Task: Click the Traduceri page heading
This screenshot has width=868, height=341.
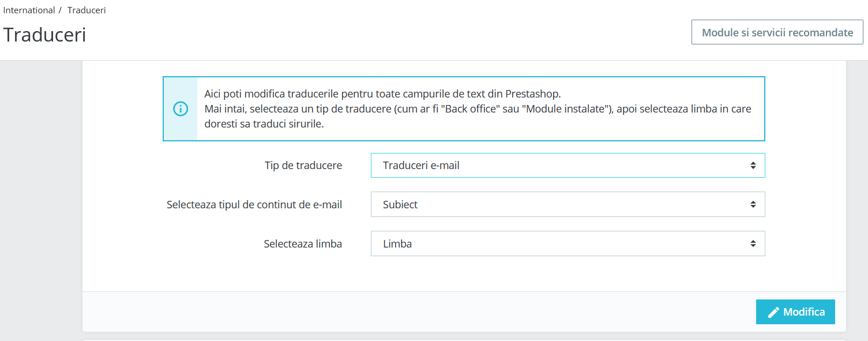Action: [44, 35]
